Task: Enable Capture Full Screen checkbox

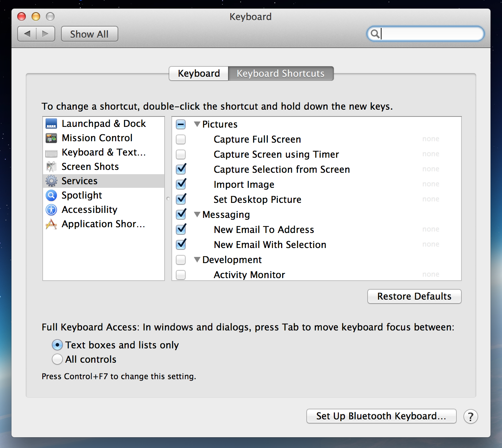Action: 181,139
